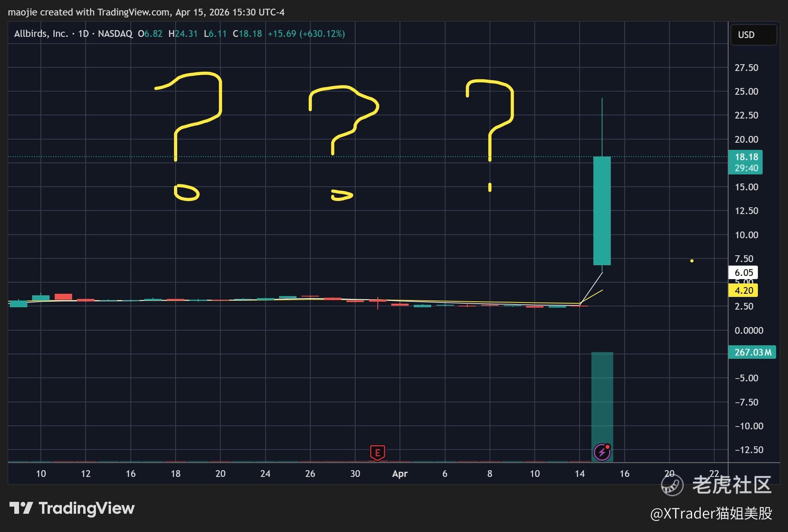Image resolution: width=788 pixels, height=532 pixels.
Task: Open the purple lightning event icon
Action: tap(602, 452)
